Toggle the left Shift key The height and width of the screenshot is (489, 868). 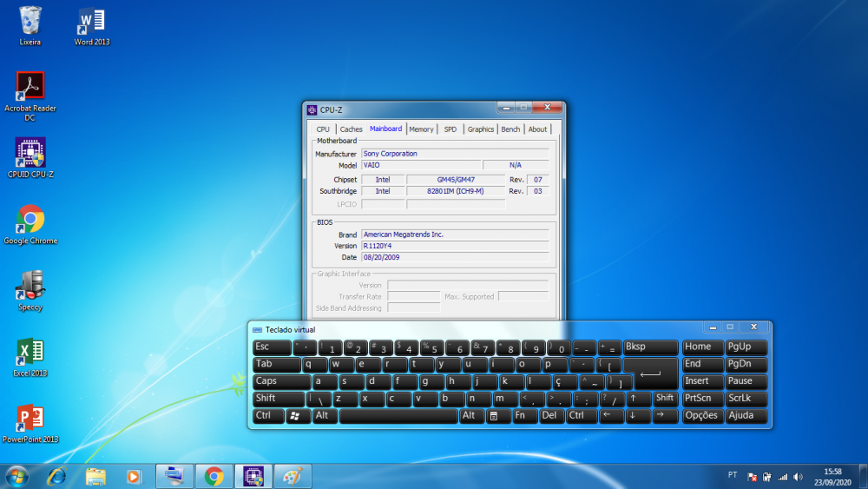tap(279, 399)
